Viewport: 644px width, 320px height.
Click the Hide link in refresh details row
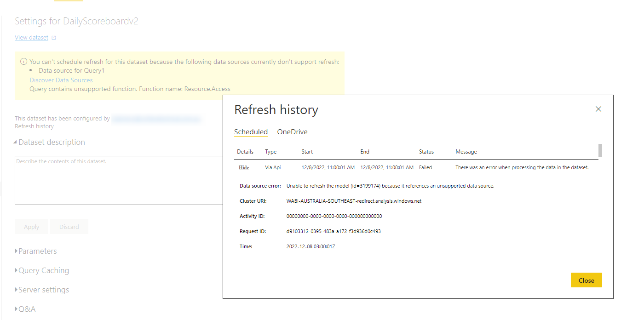(x=244, y=167)
